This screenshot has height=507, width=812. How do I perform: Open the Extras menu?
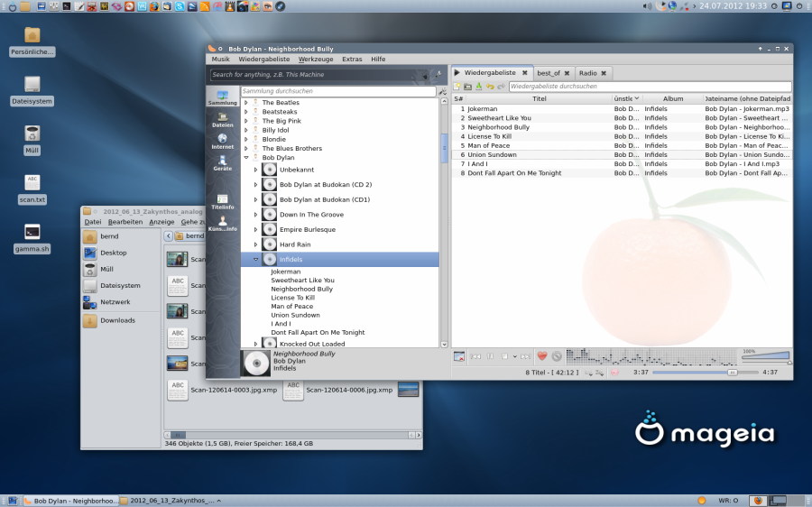[x=352, y=59]
